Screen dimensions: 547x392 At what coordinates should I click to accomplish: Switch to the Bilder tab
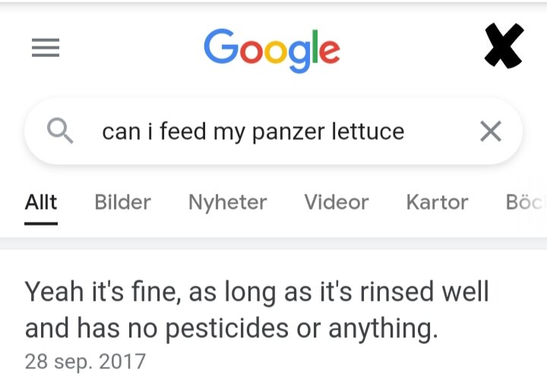pyautogui.click(x=122, y=202)
